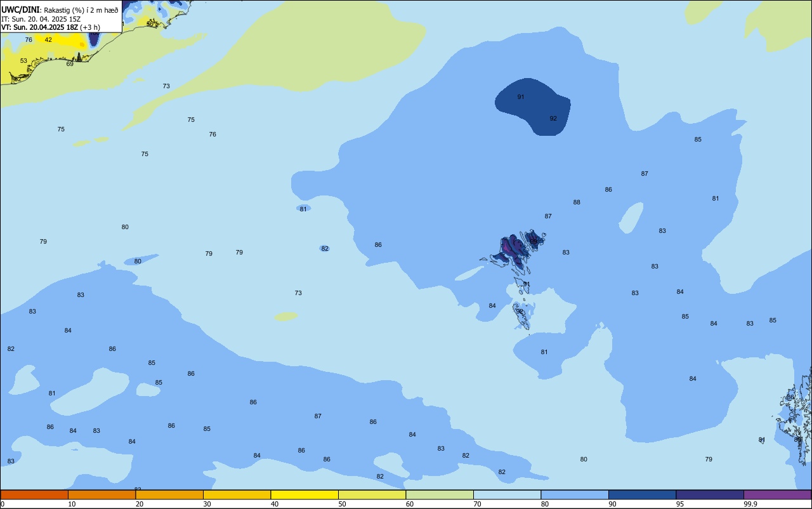Click the 95 legend tick label
The height and width of the screenshot is (509, 812).
click(681, 504)
